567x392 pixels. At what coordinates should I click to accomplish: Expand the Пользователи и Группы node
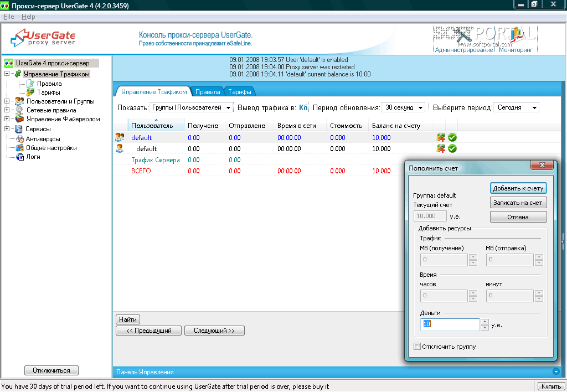coord(7,101)
